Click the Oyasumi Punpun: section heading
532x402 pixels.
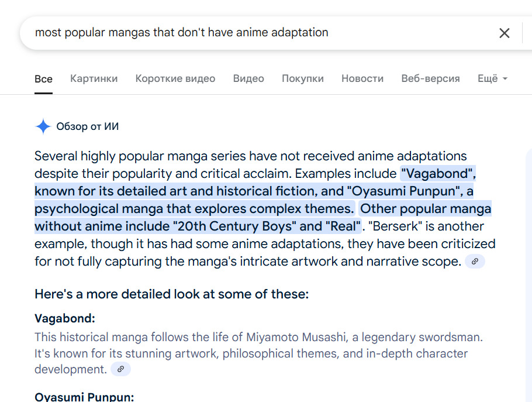84,397
